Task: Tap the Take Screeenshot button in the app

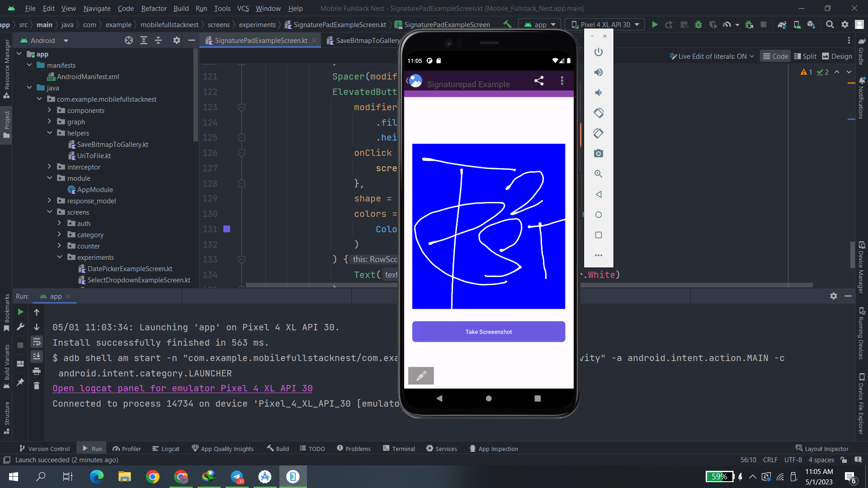Action: (x=488, y=331)
